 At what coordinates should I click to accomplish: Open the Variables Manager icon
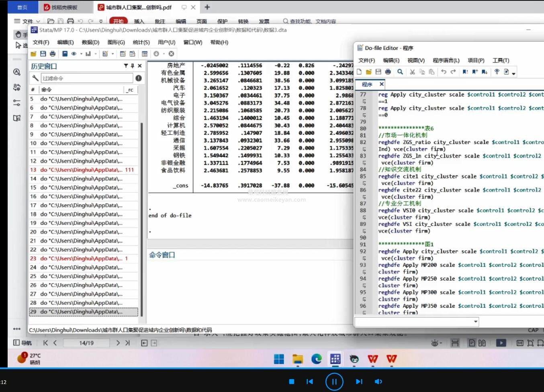click(145, 54)
